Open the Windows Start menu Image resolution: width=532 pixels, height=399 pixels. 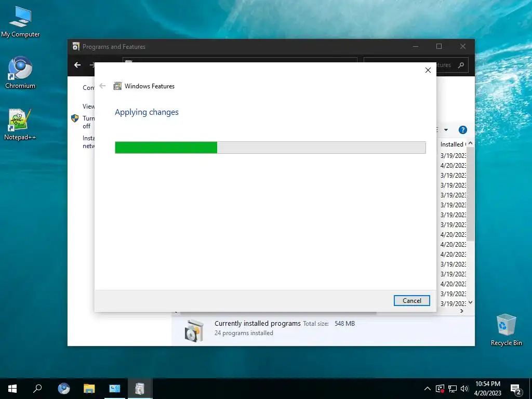[x=12, y=389]
